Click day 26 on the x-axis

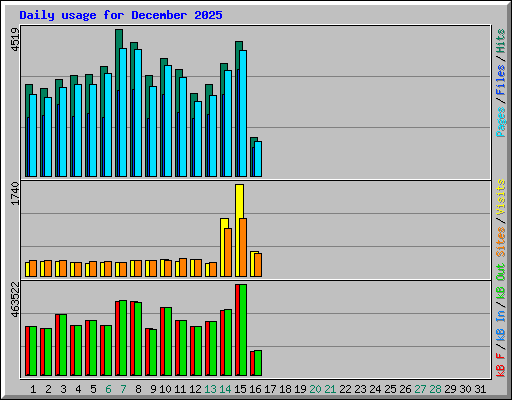coord(405,389)
